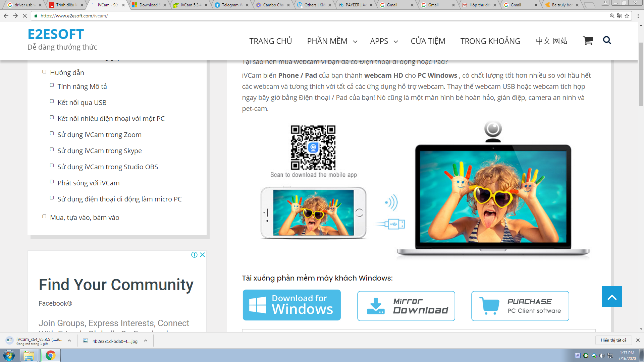644x362 pixels.
Task: Click the browser address bar URL
Action: 74,16
